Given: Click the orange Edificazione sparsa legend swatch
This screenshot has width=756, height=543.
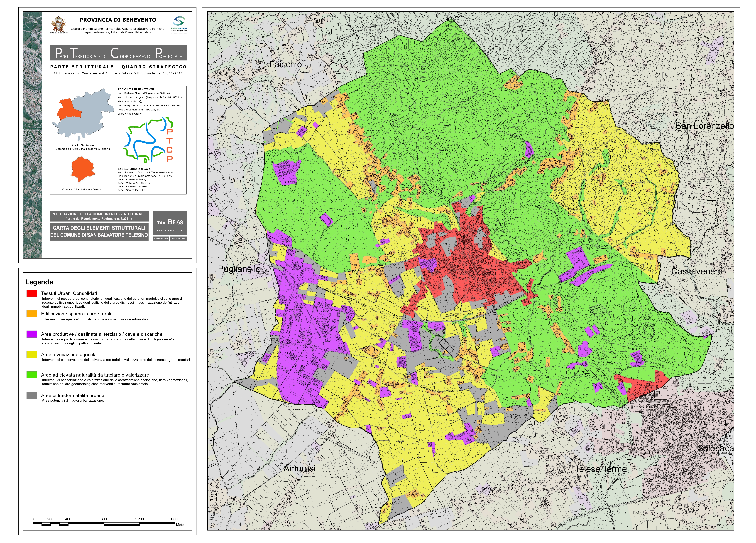Looking at the screenshot, I should tap(32, 314).
